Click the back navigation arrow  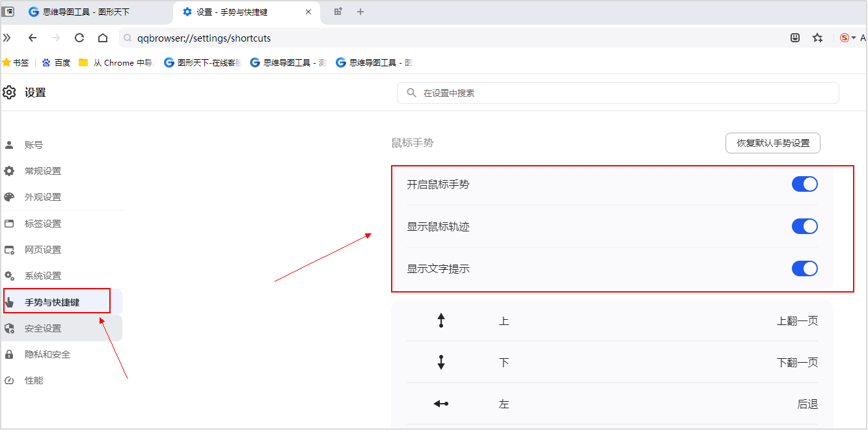click(x=33, y=38)
